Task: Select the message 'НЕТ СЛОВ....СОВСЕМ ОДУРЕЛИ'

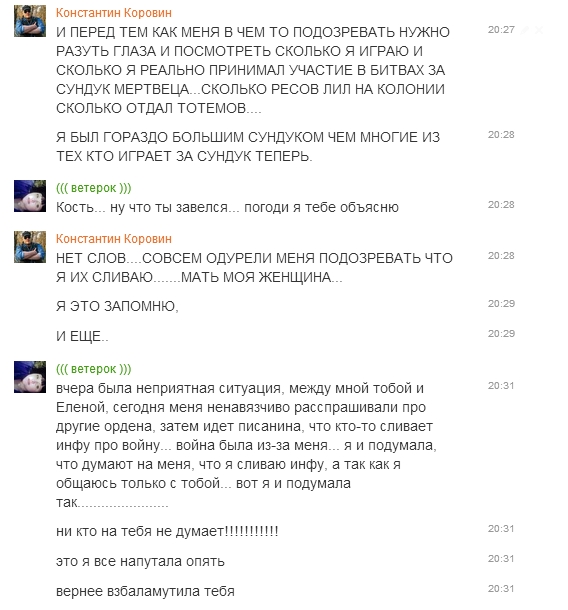Action: click(254, 268)
